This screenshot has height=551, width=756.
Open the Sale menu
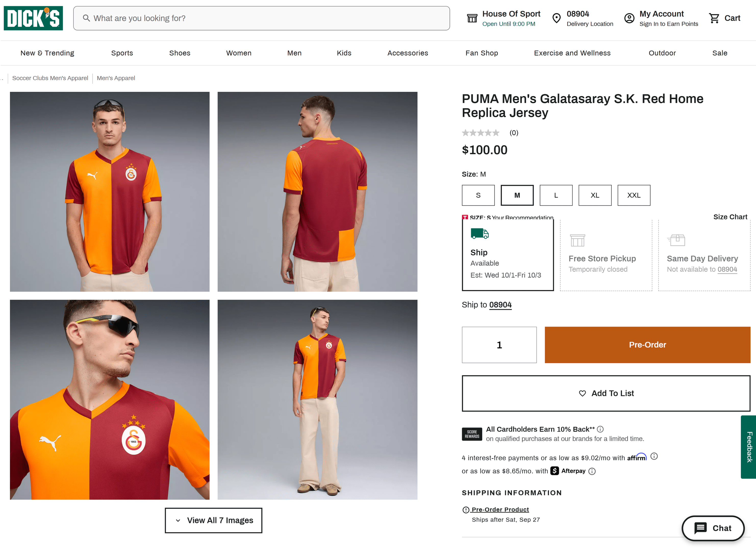click(720, 53)
